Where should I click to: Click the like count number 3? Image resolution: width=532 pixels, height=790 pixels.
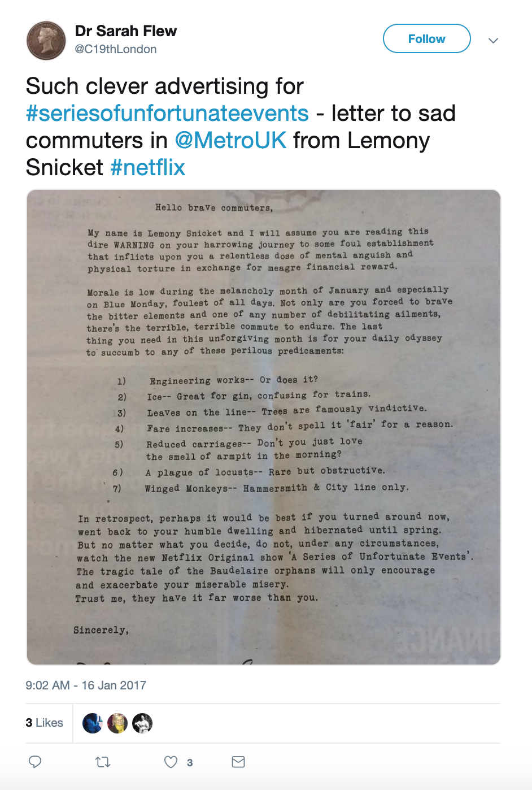pos(190,763)
